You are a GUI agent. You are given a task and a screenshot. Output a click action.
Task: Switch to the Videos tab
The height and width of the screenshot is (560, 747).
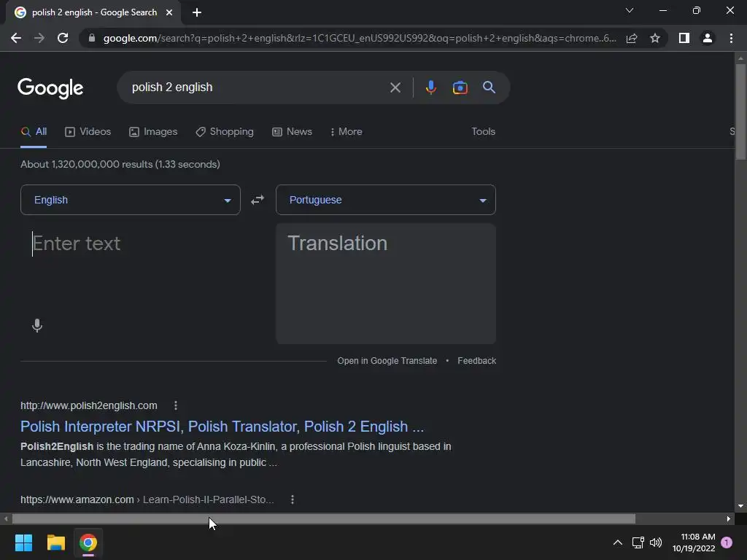pos(88,131)
